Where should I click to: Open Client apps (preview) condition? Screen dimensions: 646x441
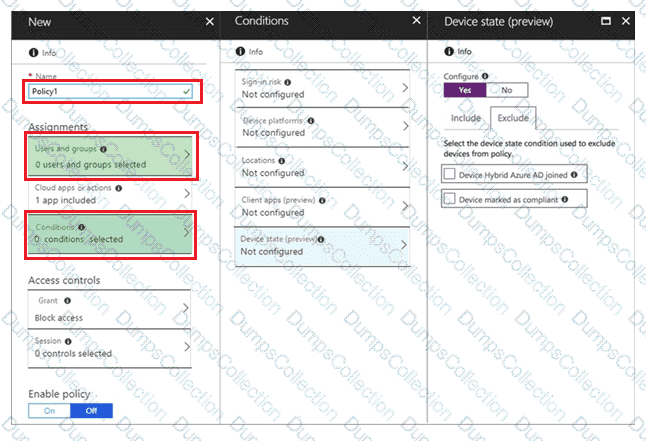click(322, 206)
